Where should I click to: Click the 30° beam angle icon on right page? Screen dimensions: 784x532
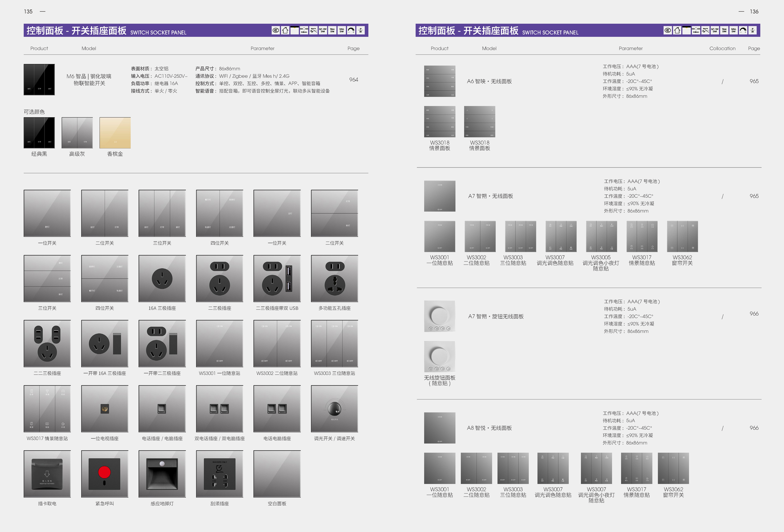705,30
